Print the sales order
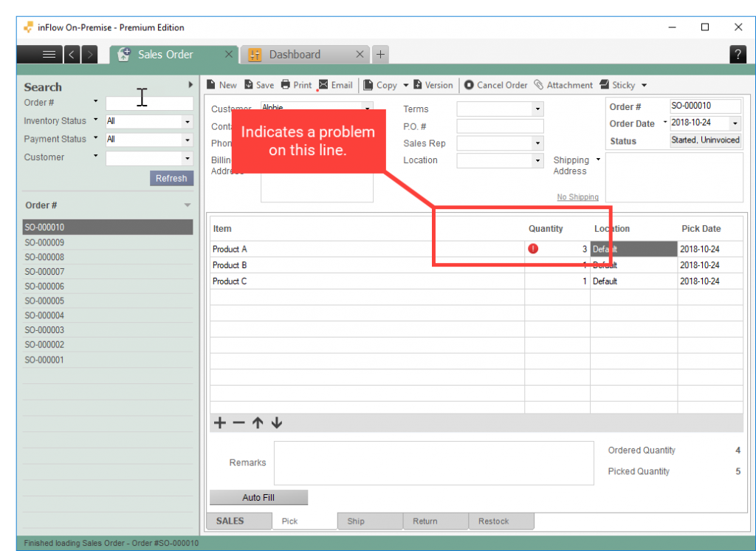756x551 pixels. click(x=286, y=85)
